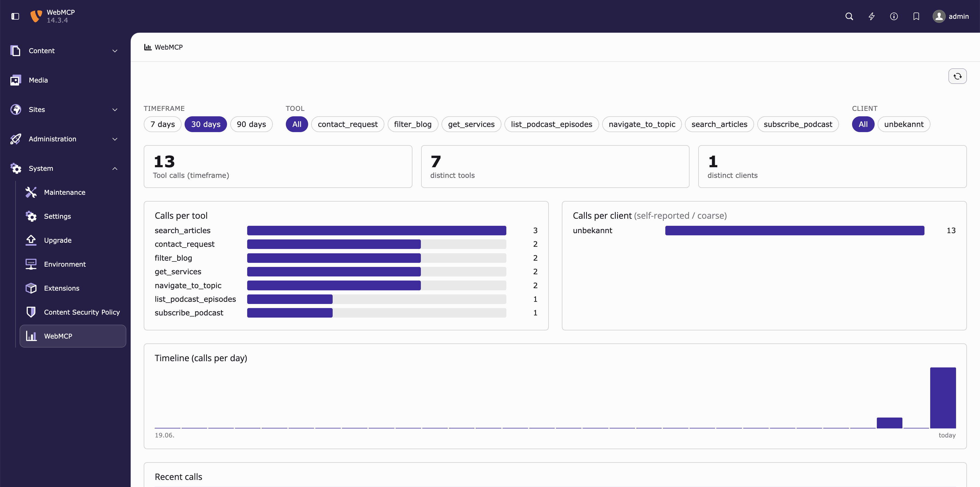Click the Content module icon
This screenshot has height=487, width=980.
coord(16,51)
